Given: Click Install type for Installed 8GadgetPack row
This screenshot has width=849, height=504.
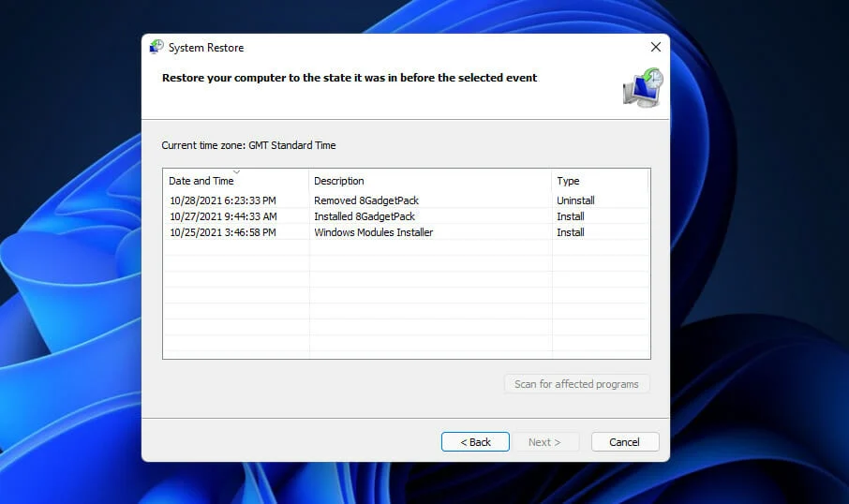Looking at the screenshot, I should coord(571,216).
